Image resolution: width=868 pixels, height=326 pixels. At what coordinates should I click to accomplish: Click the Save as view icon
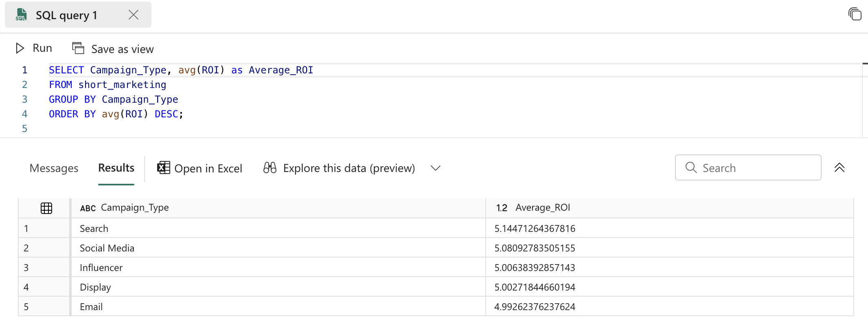pos(78,48)
